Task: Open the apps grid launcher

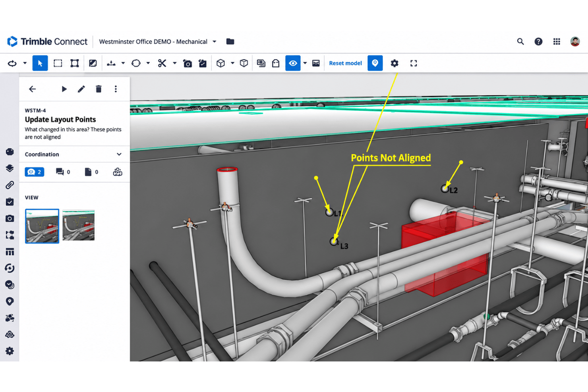Action: click(557, 41)
